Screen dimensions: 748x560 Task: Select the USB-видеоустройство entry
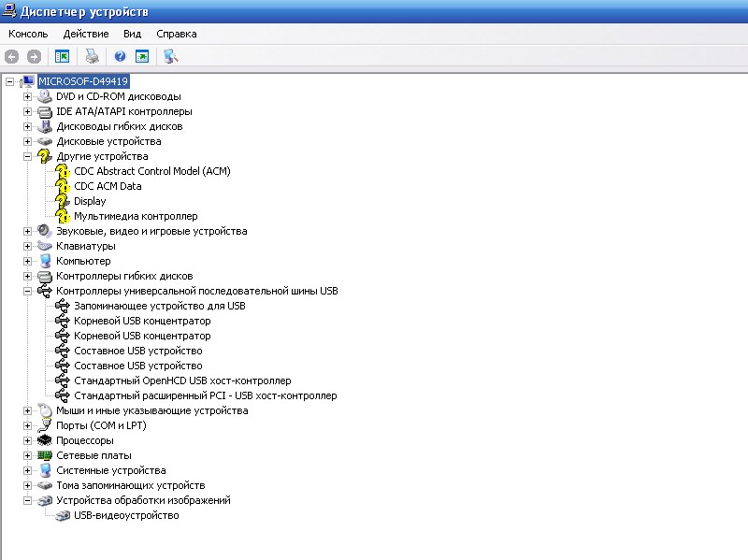click(126, 515)
